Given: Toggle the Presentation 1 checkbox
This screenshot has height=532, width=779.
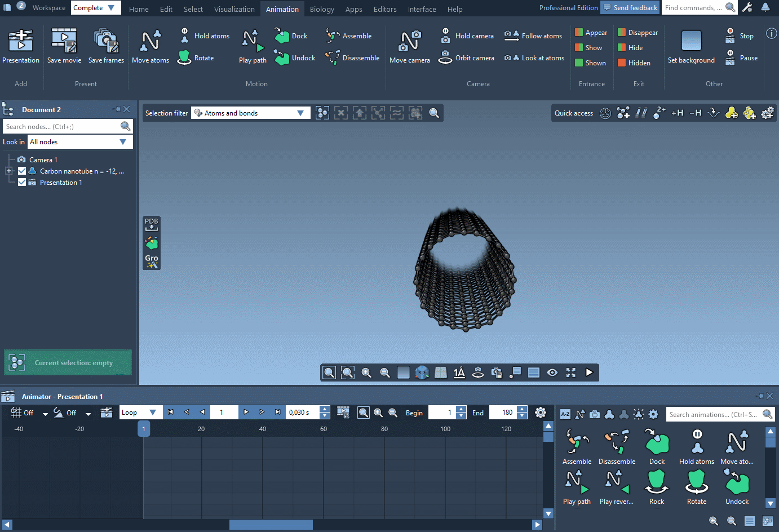Looking at the screenshot, I should click(21, 182).
